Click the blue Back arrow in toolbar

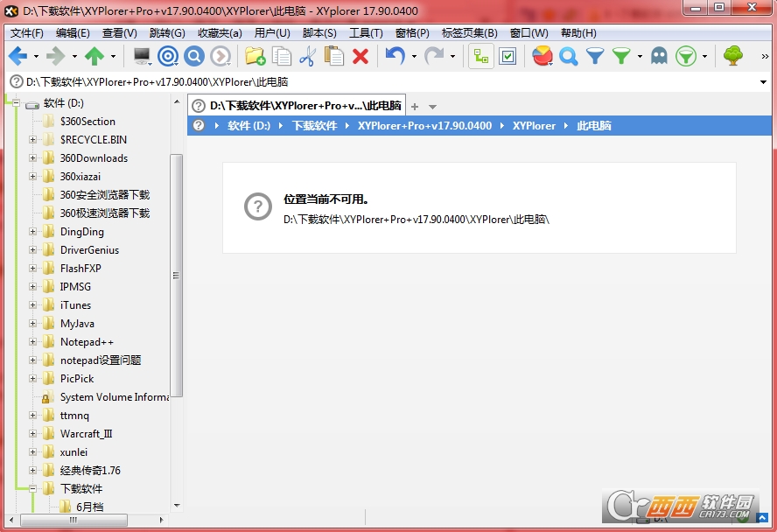pyautogui.click(x=17, y=56)
